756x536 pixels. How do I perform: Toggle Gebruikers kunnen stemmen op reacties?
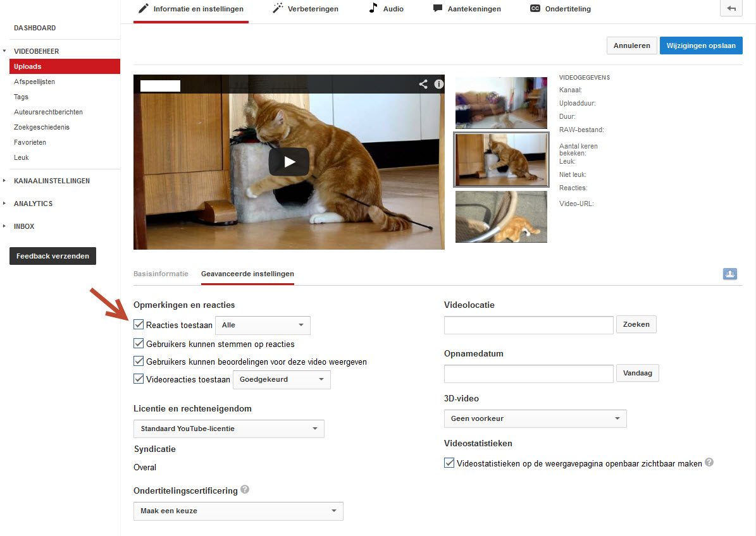[x=139, y=344]
